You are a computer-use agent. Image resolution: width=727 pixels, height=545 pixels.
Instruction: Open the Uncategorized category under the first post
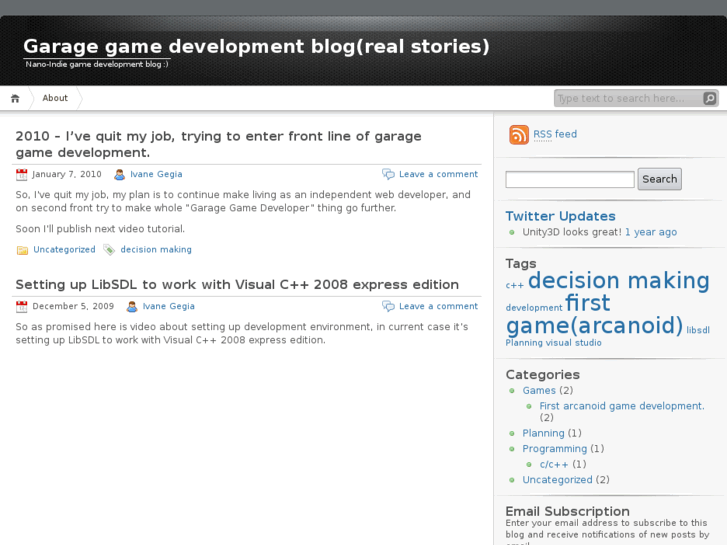pyautogui.click(x=64, y=250)
